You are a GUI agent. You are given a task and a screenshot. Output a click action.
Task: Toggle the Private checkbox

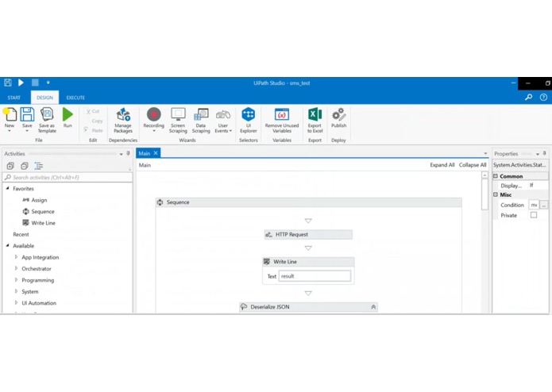click(x=534, y=215)
